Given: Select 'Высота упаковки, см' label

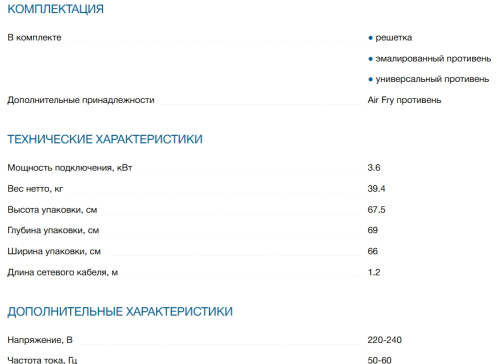Looking at the screenshot, I should [x=52, y=210].
